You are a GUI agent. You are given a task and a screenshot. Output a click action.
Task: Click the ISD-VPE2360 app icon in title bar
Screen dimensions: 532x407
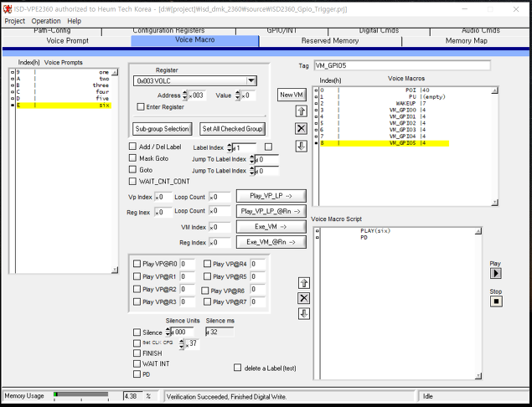[x=8, y=9]
